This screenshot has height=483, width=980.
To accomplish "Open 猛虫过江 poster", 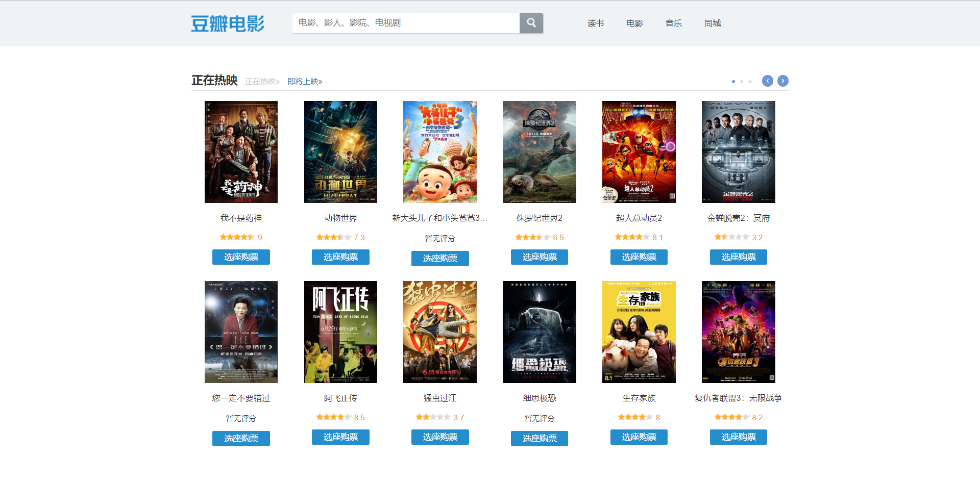I will [440, 332].
